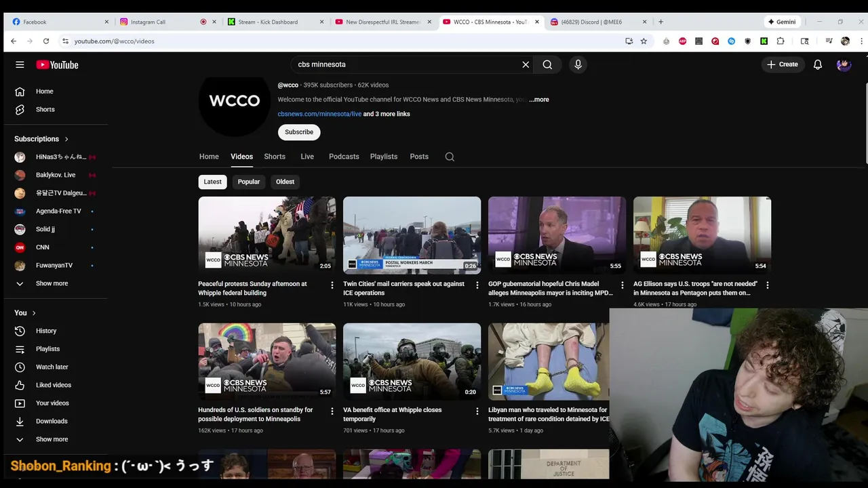Open the channel Playlists tab

[x=384, y=157]
